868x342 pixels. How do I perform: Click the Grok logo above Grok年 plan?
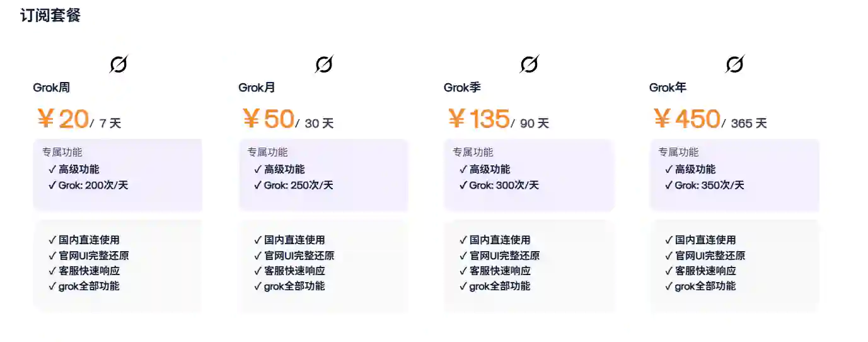coord(734,64)
